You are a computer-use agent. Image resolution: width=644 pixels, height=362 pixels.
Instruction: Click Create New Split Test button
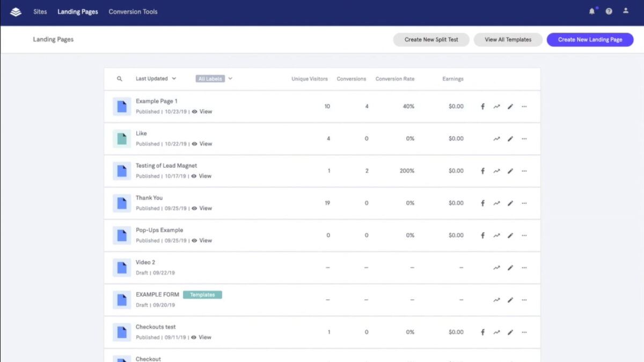[x=431, y=40]
